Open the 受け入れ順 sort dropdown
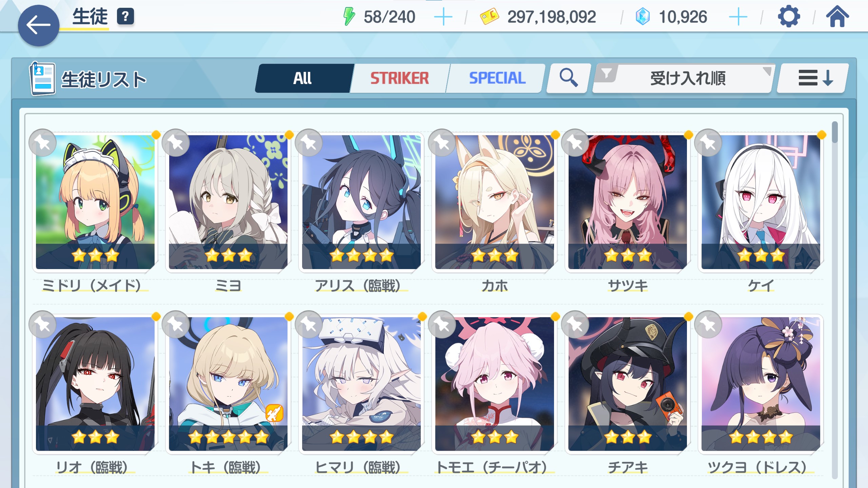The height and width of the screenshot is (488, 868). click(684, 78)
